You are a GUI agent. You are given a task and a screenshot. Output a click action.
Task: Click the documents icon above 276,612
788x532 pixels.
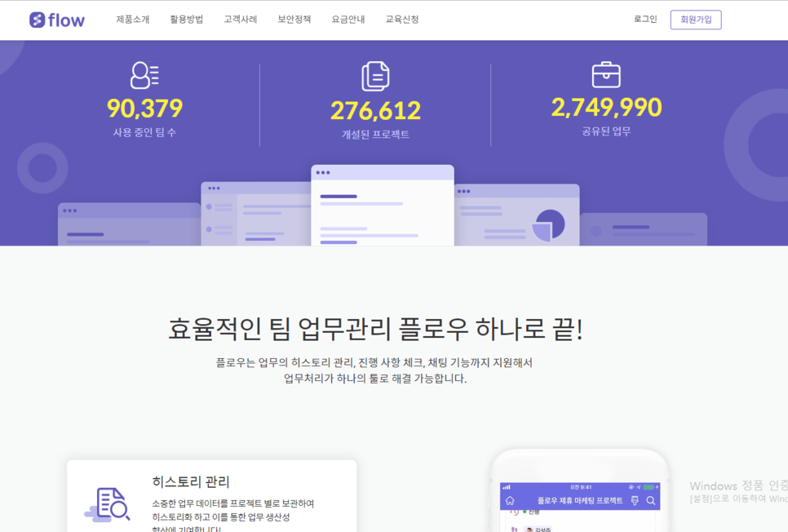pos(375,76)
